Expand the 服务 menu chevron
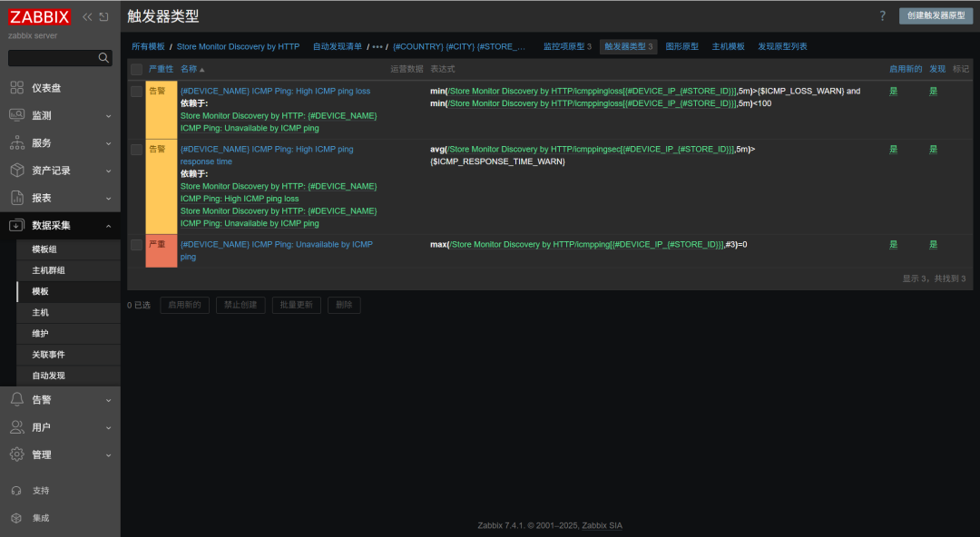 pos(108,143)
